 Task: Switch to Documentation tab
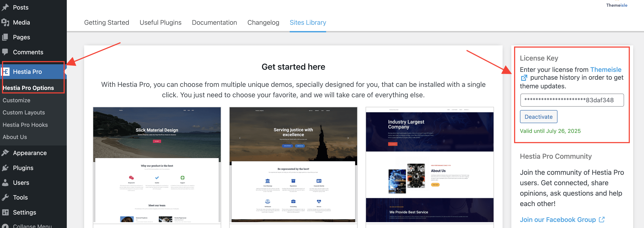(214, 23)
